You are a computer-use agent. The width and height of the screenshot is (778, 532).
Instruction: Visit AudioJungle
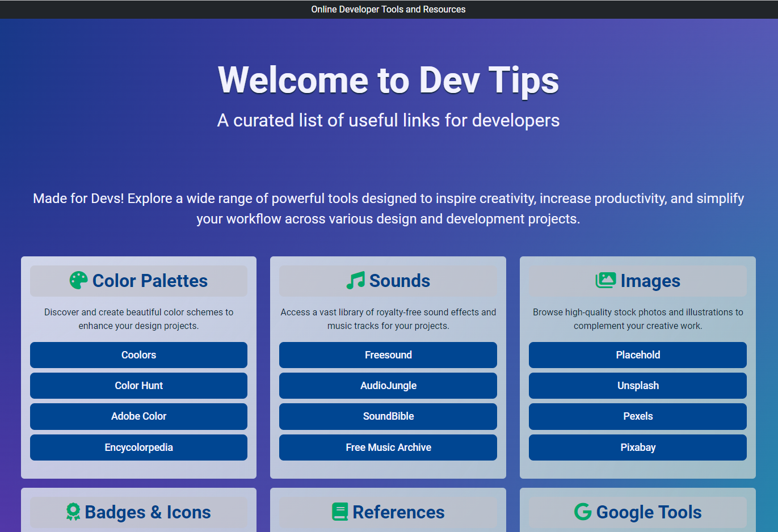[x=388, y=386]
